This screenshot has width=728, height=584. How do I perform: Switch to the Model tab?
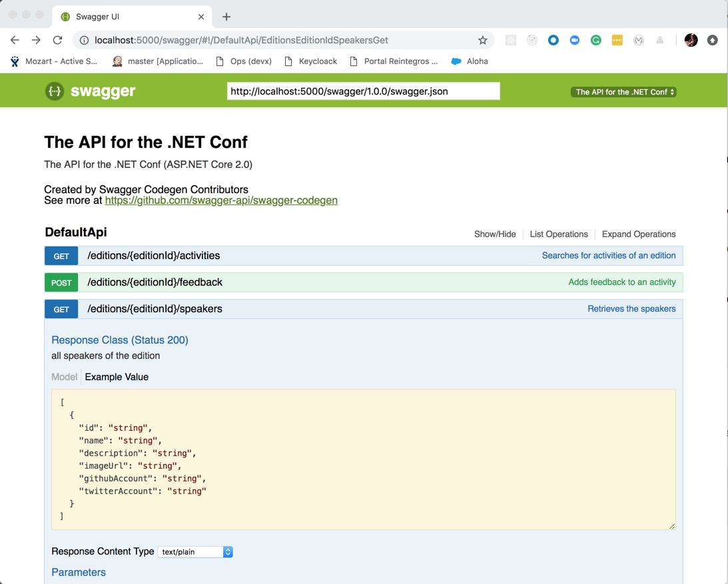64,377
